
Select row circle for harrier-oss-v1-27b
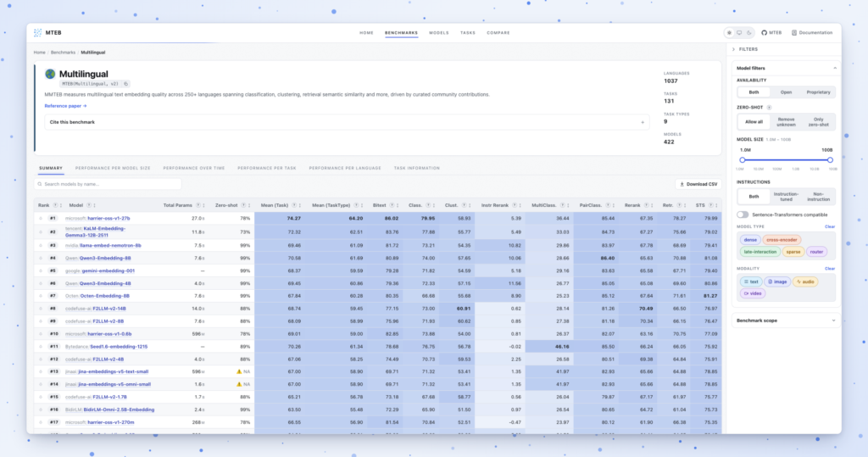point(41,218)
